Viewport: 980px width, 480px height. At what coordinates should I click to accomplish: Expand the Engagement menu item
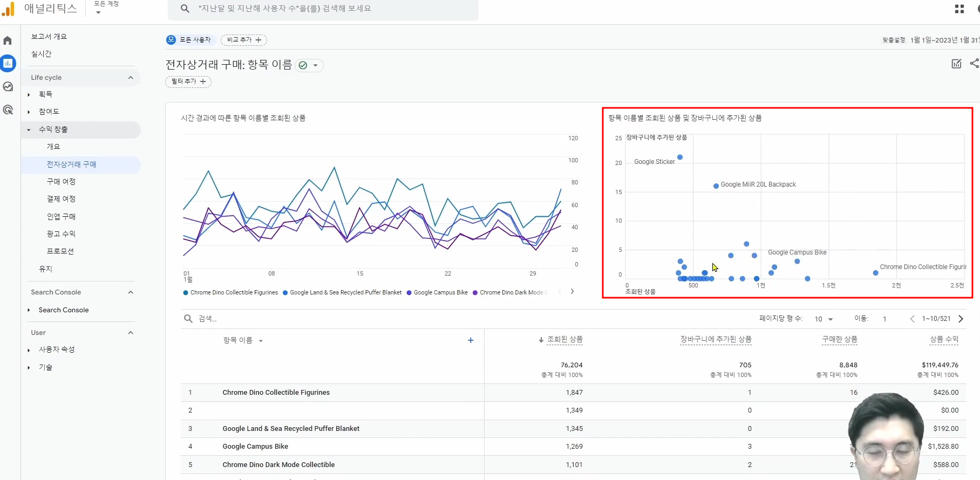[49, 112]
